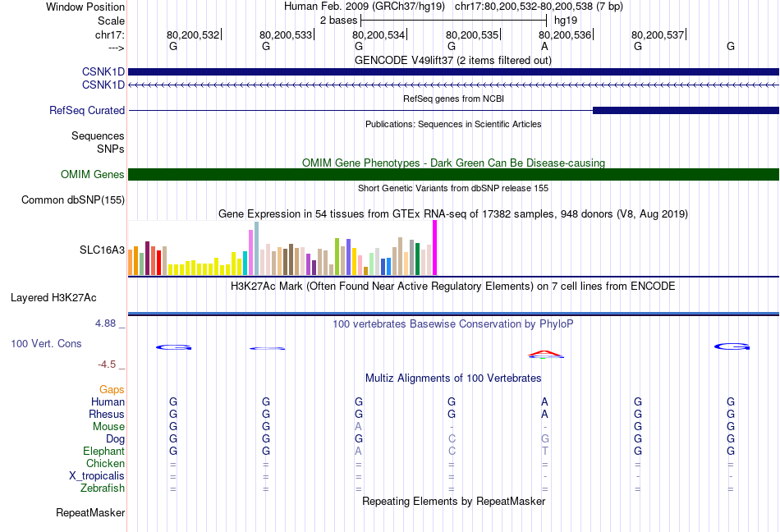Click the 2 bases scale bar
This screenshot has width=780, height=532.
[454, 21]
